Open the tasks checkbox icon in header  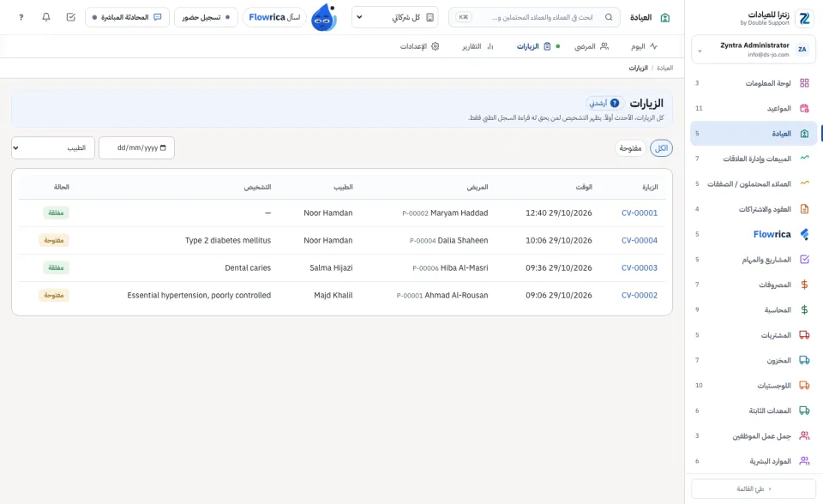pos(71,17)
